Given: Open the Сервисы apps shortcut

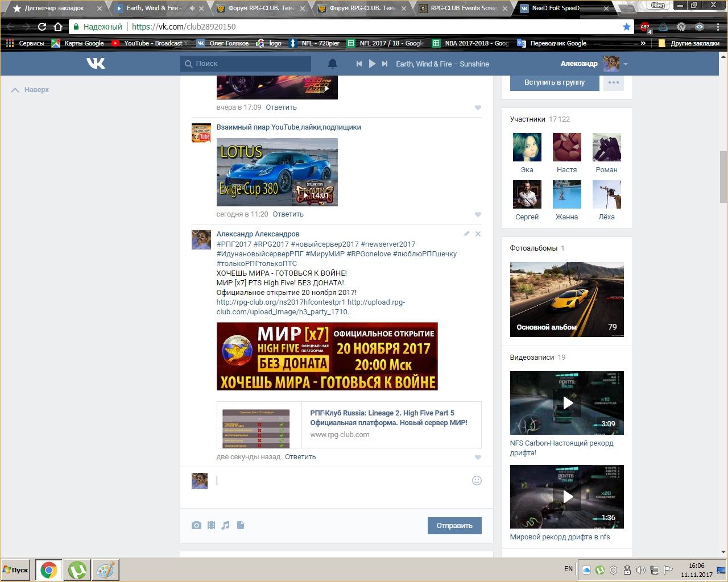Looking at the screenshot, I should [25, 43].
